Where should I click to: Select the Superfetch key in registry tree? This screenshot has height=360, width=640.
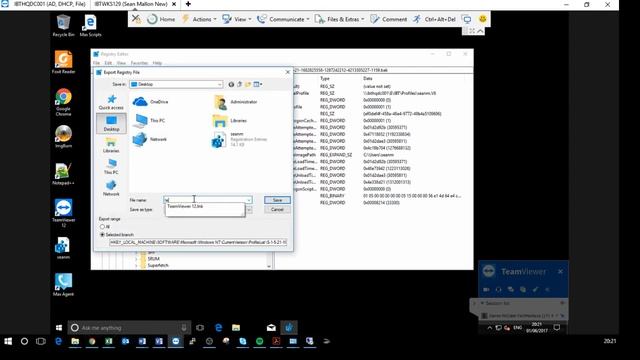[158, 265]
